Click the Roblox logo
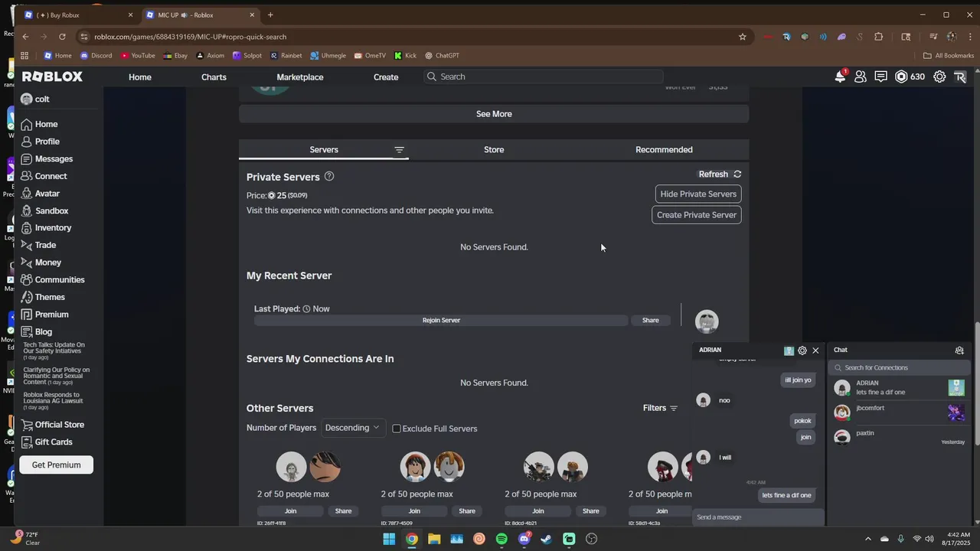Image resolution: width=980 pixels, height=551 pixels. click(52, 77)
